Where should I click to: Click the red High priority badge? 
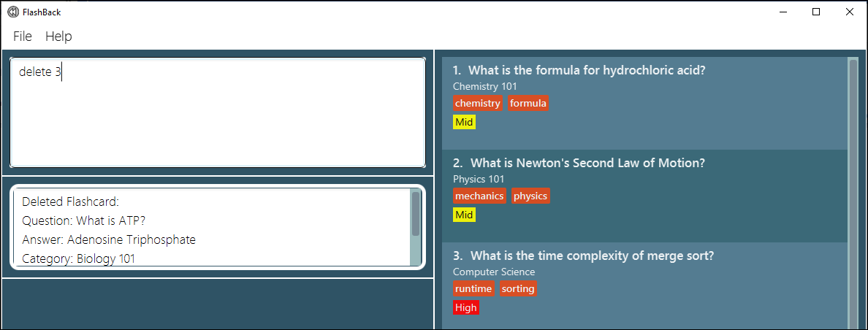465,307
